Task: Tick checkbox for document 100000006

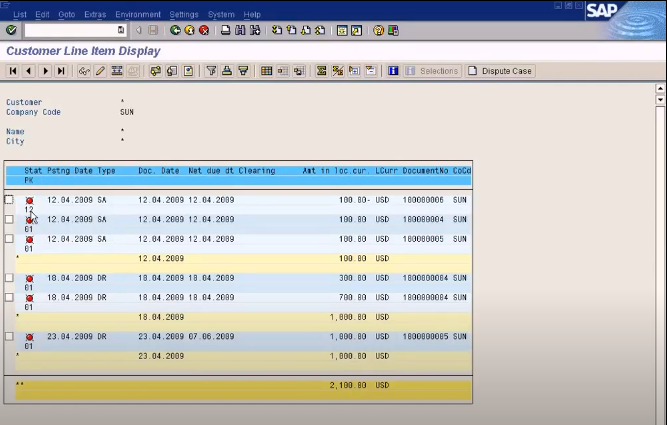Action: [x=9, y=200]
